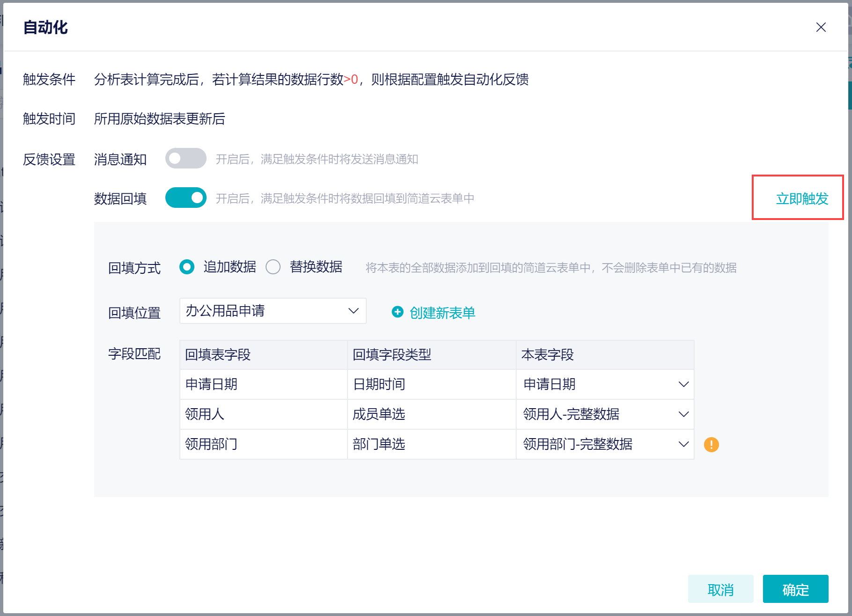The image size is (852, 616).
Task: Click the 回填表字段 column header
Action: point(264,355)
